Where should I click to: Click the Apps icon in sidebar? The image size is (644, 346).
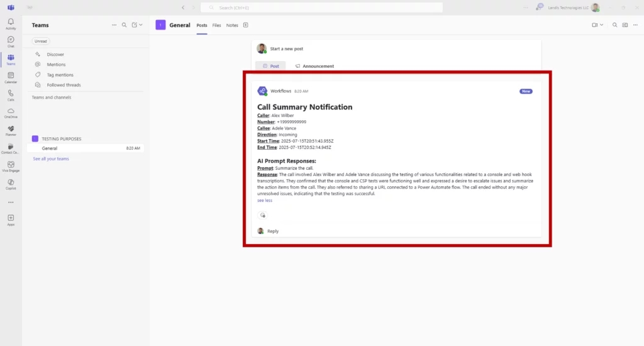[11, 220]
